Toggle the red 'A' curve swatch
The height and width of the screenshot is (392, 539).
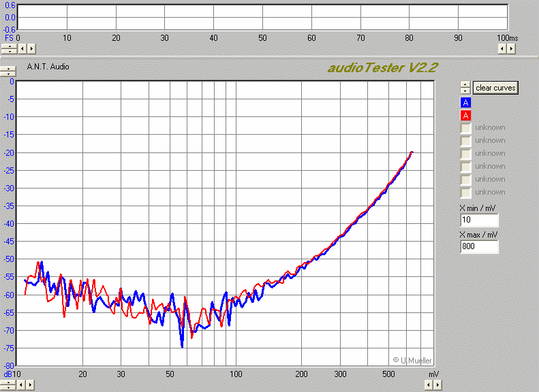point(465,115)
